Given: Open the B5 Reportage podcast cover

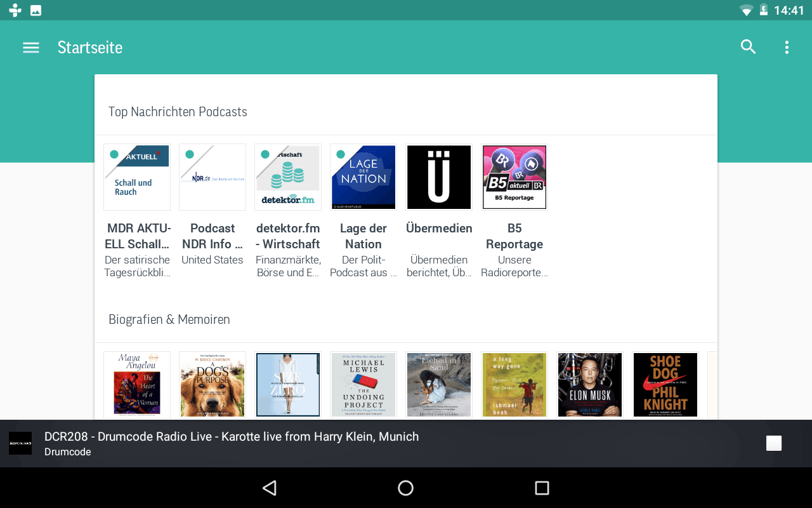Looking at the screenshot, I should (514, 177).
